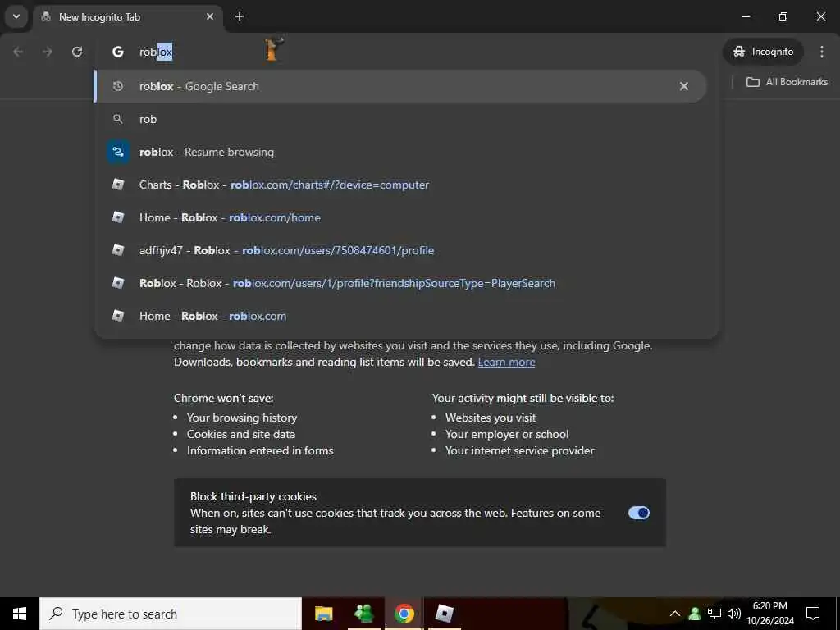
Task: Open the green people app on taskbar
Action: 363,614
